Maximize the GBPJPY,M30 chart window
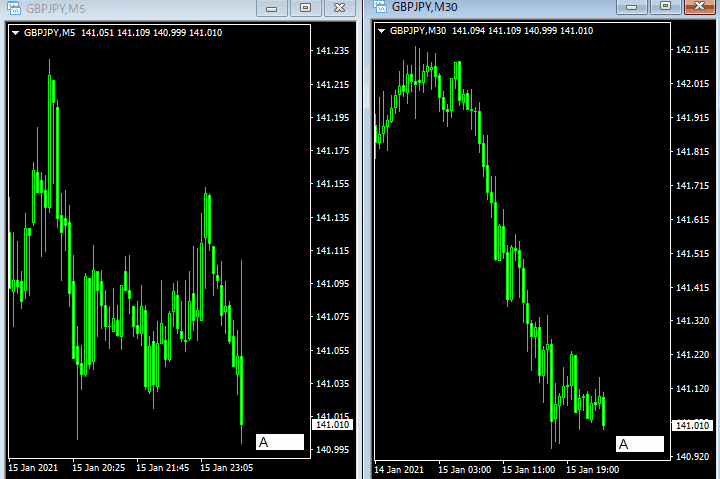This screenshot has height=479, width=720. click(x=665, y=6)
